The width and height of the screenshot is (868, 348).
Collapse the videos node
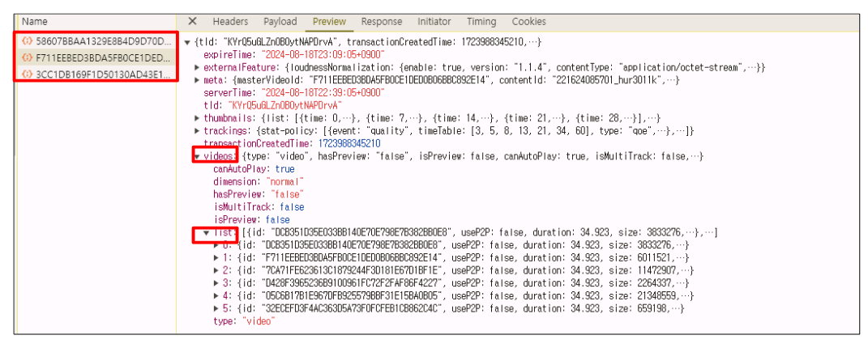(x=198, y=156)
